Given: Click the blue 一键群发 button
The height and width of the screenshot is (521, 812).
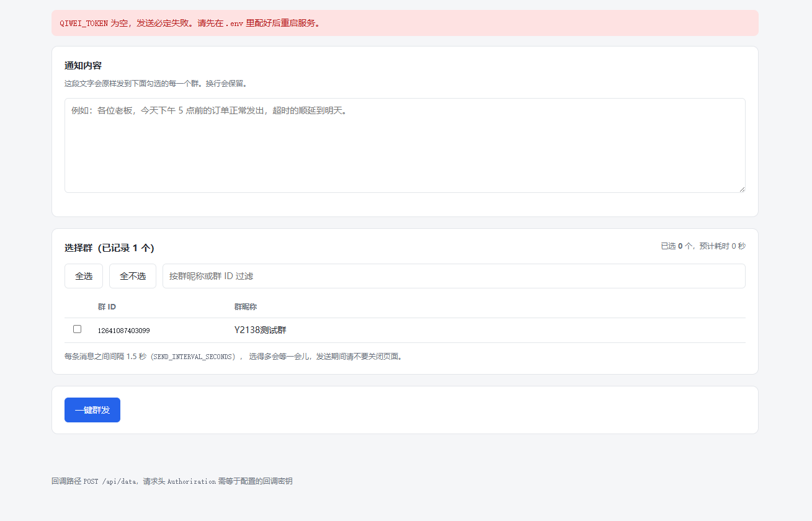Looking at the screenshot, I should [x=92, y=410].
